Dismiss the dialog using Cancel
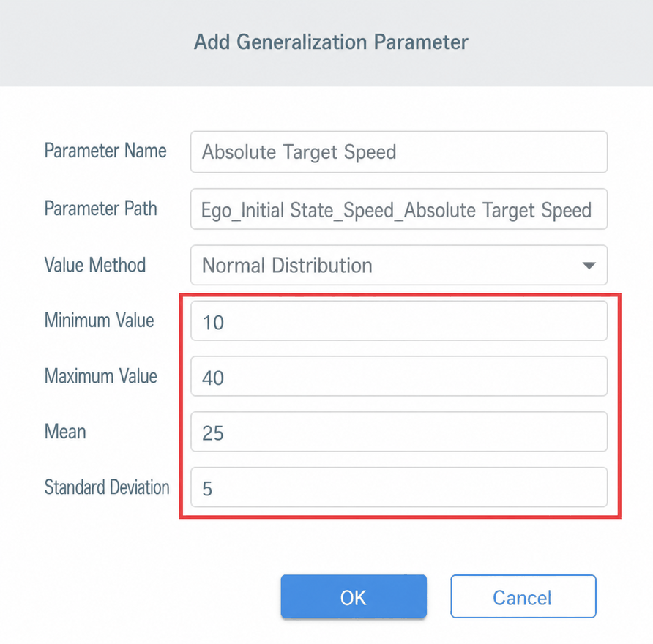The image size is (653, 644). [523, 596]
